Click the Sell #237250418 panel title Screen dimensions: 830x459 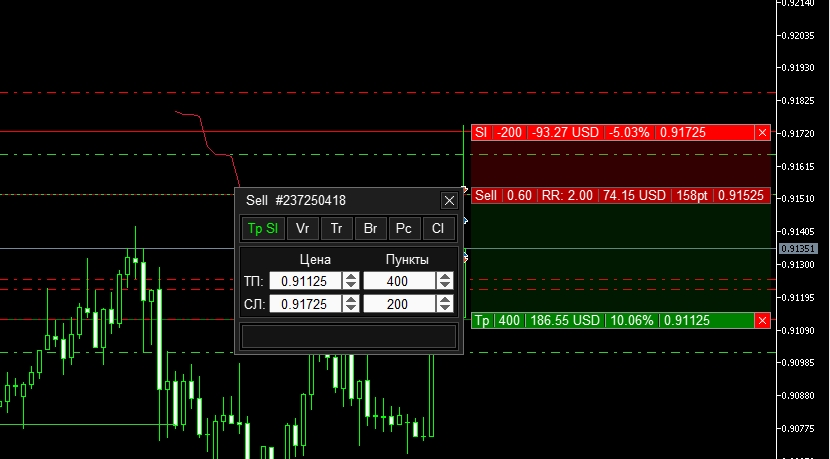pyautogui.click(x=296, y=201)
